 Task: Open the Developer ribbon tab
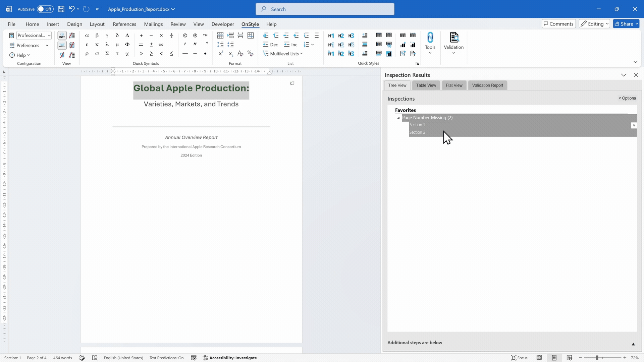click(223, 24)
